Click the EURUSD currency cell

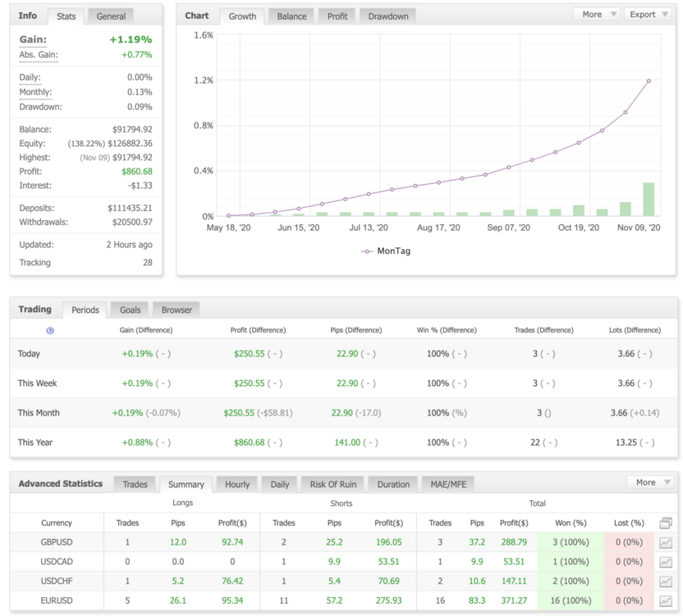tap(57, 600)
